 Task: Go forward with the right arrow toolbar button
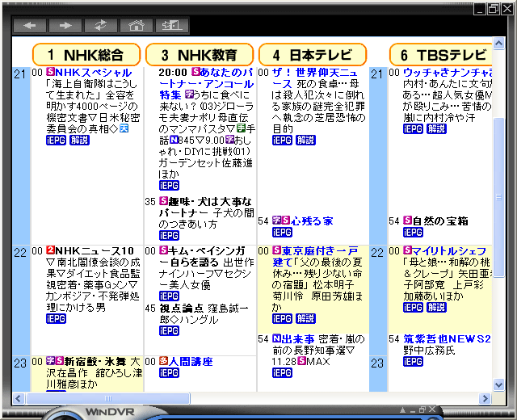[65, 25]
